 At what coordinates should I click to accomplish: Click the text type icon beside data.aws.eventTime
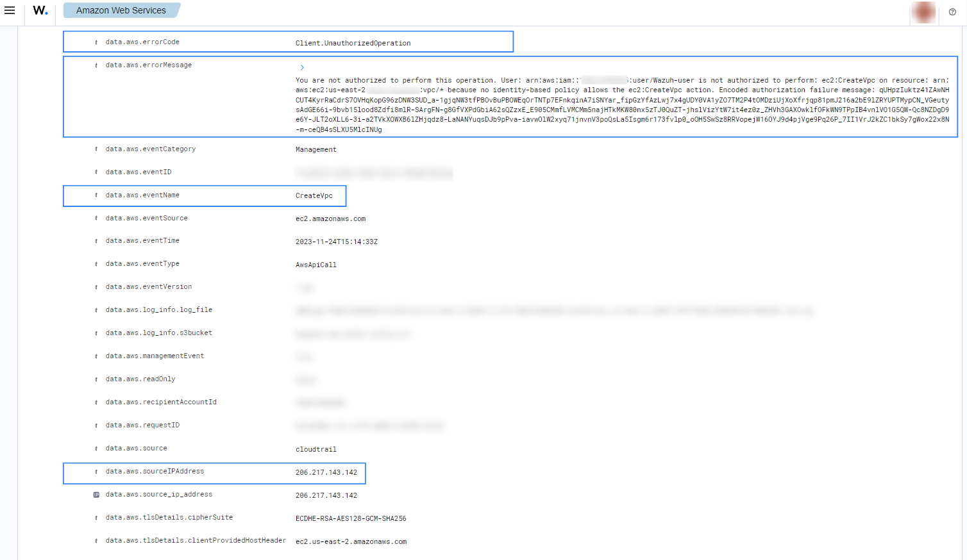(96, 241)
